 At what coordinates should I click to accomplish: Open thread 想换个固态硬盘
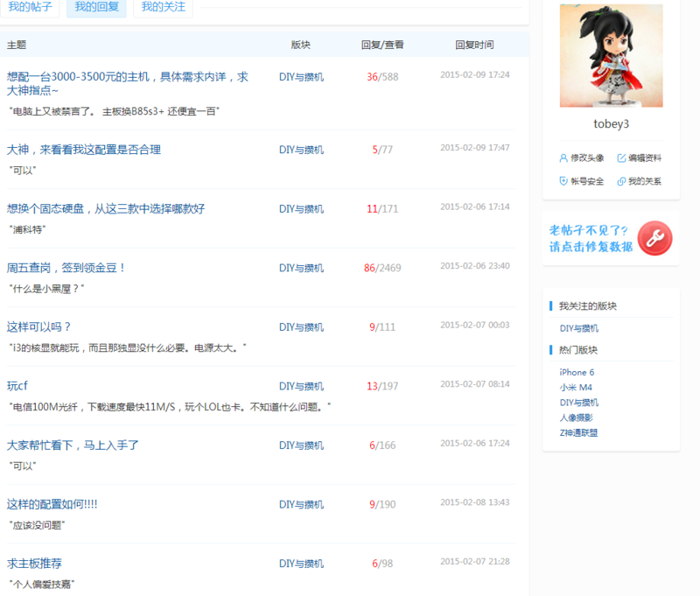(x=106, y=208)
